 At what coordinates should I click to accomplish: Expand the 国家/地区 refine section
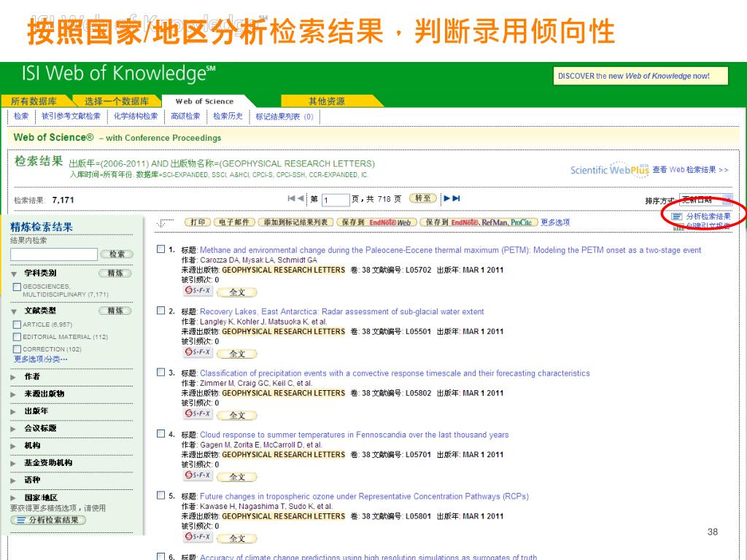click(13, 497)
